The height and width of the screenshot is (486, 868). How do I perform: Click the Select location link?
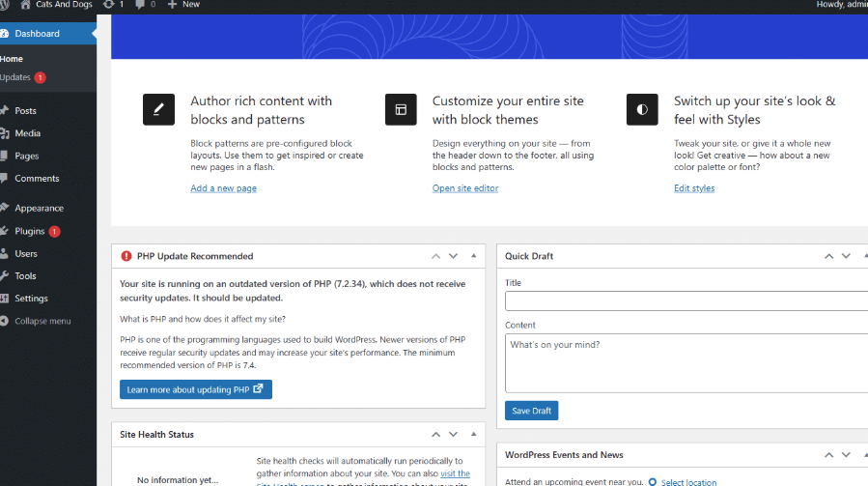click(688, 482)
